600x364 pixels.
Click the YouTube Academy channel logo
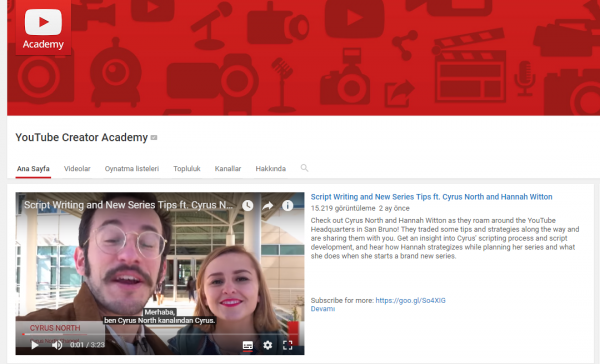[x=43, y=28]
